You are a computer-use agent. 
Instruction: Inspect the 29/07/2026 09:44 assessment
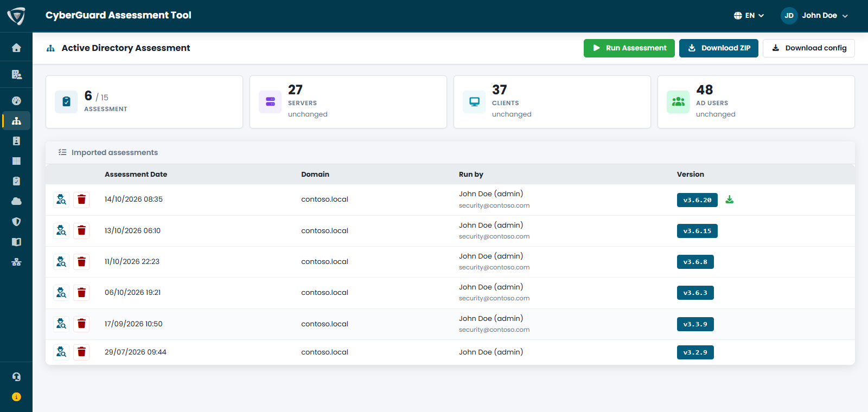click(x=61, y=352)
